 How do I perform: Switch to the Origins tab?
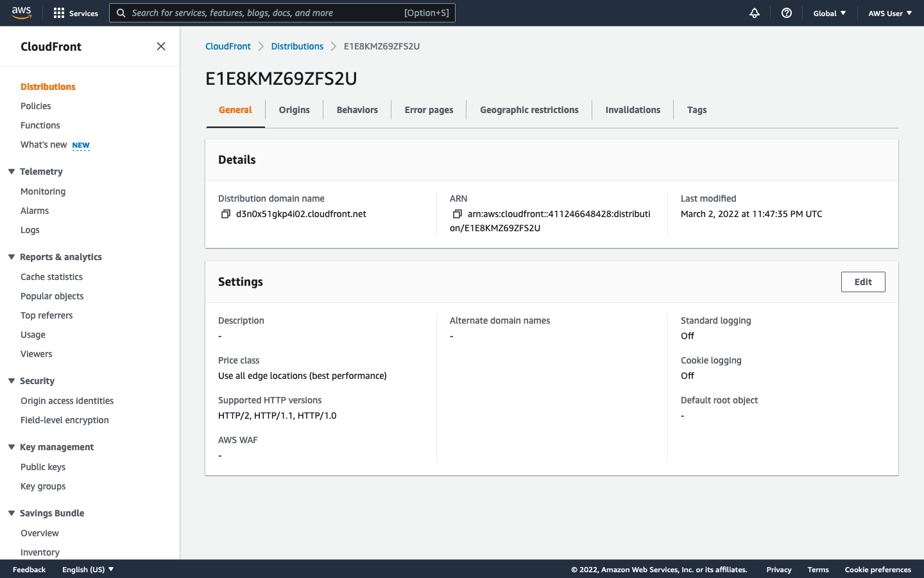(x=294, y=109)
